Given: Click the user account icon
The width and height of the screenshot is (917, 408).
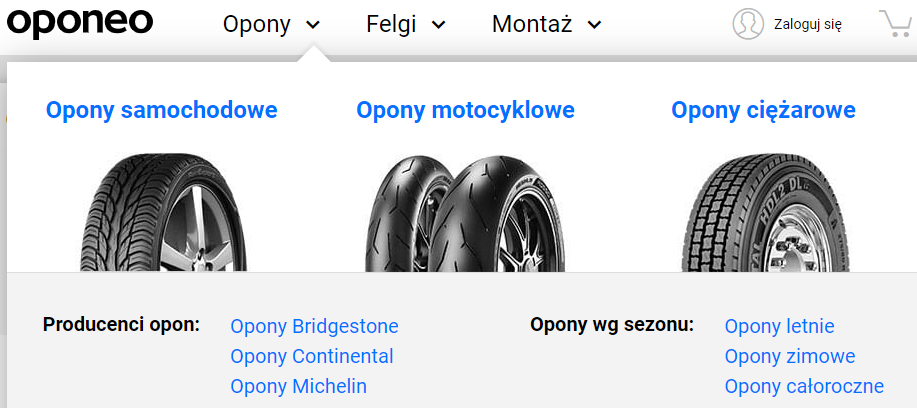Looking at the screenshot, I should click(747, 24).
